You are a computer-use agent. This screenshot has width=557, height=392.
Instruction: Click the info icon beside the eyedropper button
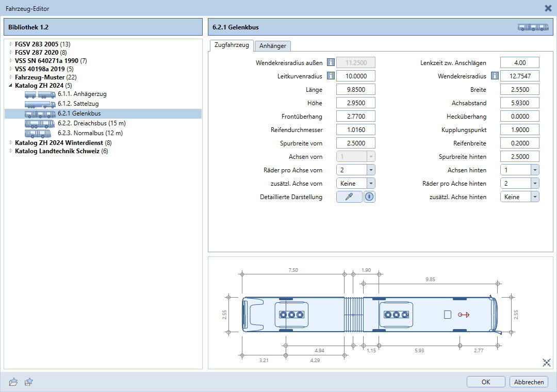tap(369, 197)
